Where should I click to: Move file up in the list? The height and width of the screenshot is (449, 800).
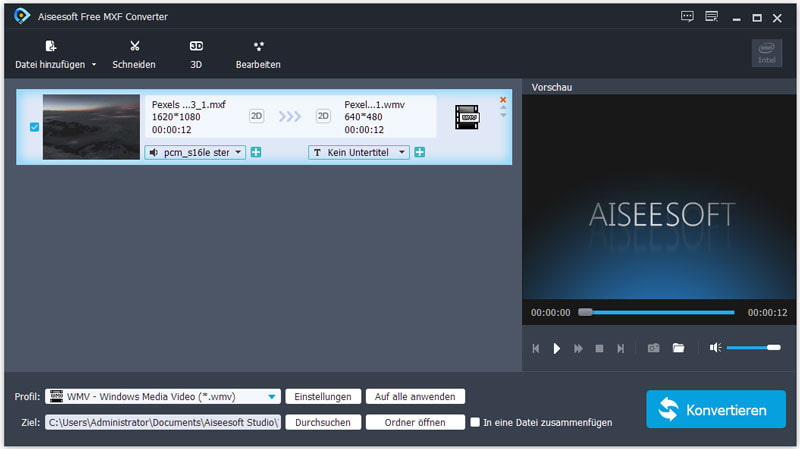pyautogui.click(x=504, y=108)
